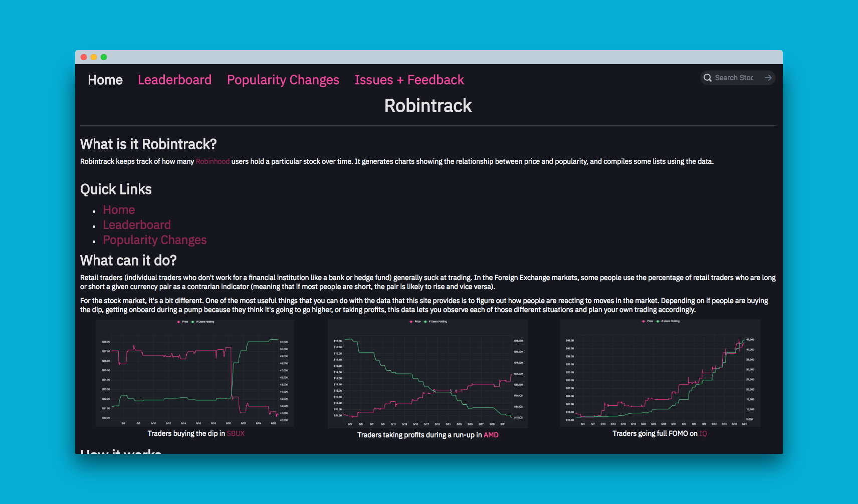Click the pink Price legend marker on the AMD chart

pyautogui.click(x=411, y=322)
